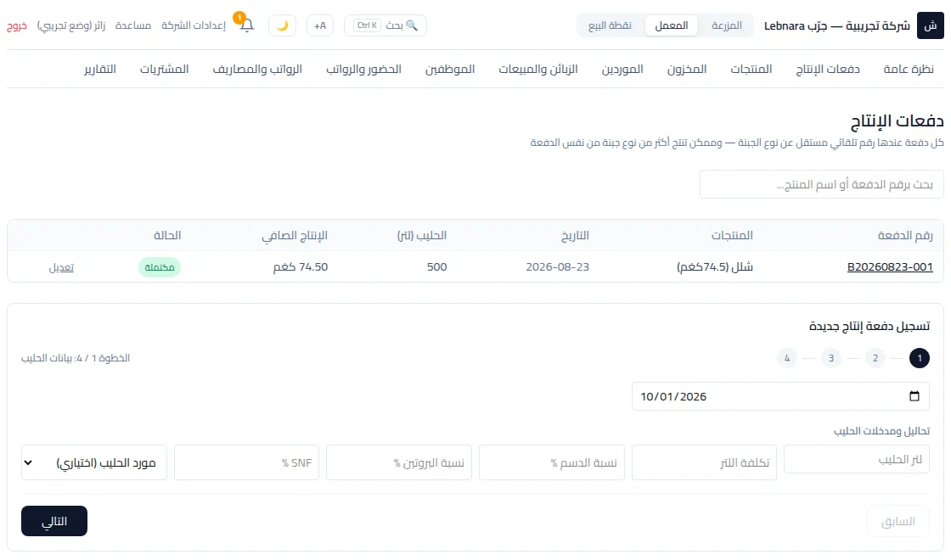Click the production date field 10/01/2026
The width and height of the screenshot is (951, 560).
point(780,396)
